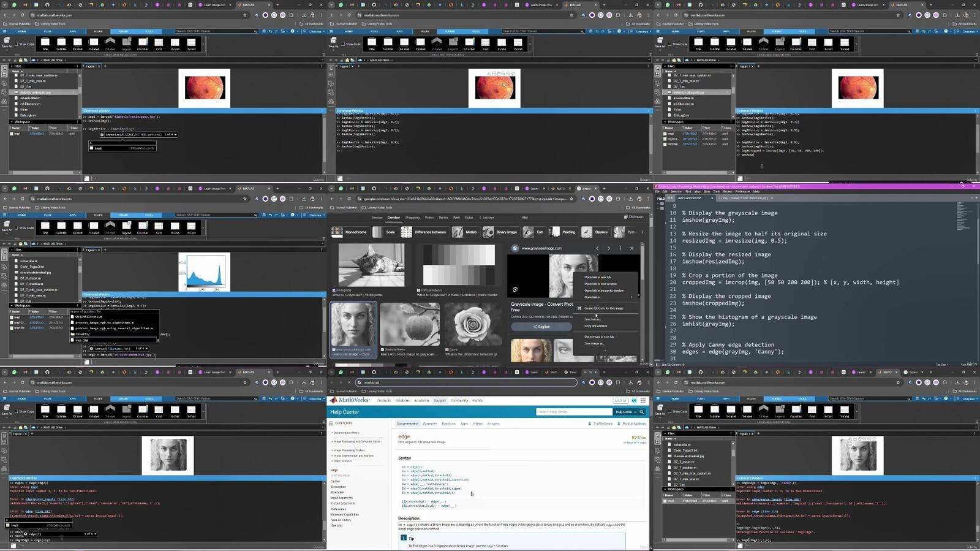Toggle the CONTENTS hamburger sidebar in Help Center
The height and width of the screenshot is (551, 980).
pyautogui.click(x=331, y=423)
